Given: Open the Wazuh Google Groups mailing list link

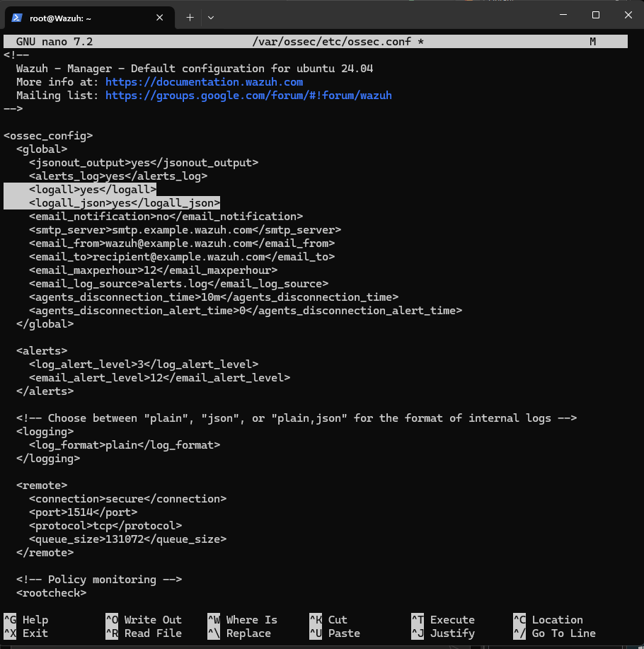Looking at the screenshot, I should pyautogui.click(x=248, y=96).
